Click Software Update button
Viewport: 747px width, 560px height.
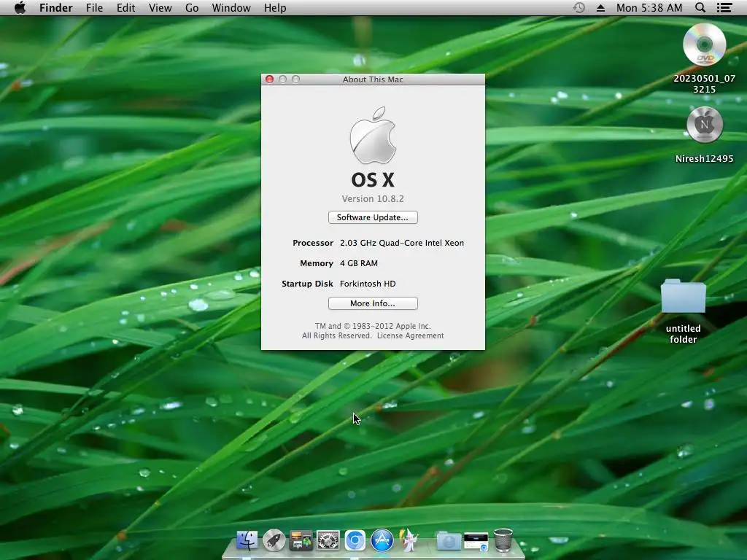[373, 217]
